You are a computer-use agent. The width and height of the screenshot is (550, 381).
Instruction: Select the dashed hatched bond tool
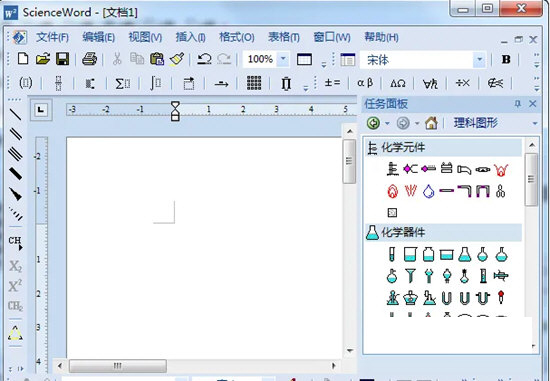coord(16,214)
